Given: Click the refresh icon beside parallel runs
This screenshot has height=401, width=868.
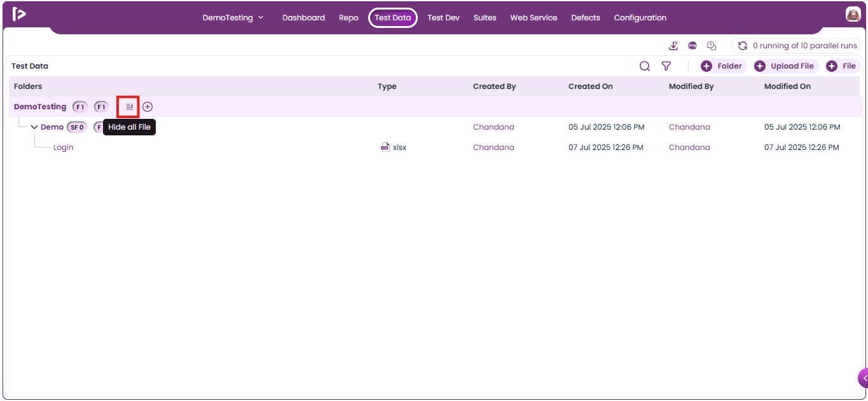Looking at the screenshot, I should coord(742,46).
